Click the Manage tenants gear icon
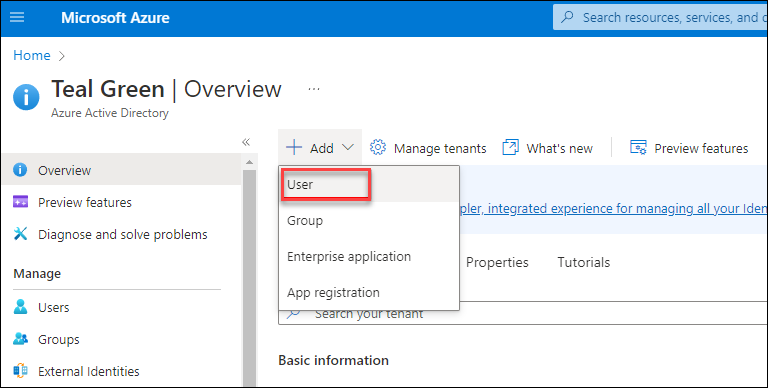The image size is (768, 388). coord(378,147)
